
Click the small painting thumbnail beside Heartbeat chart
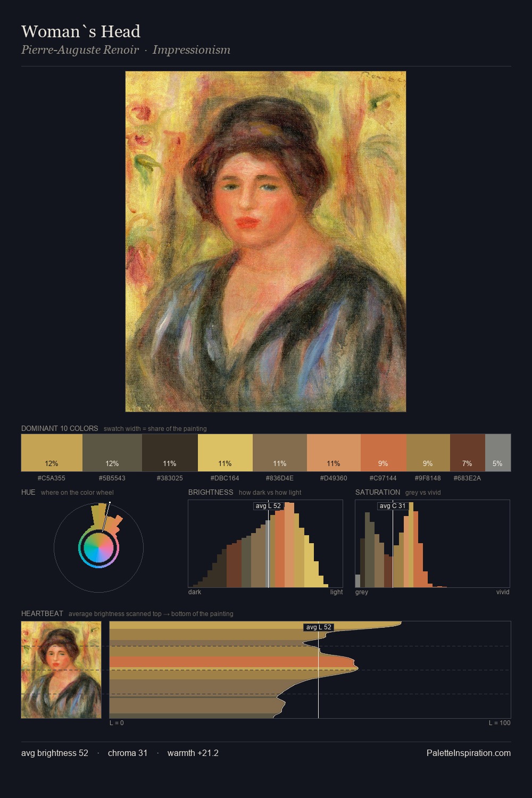pos(61,670)
